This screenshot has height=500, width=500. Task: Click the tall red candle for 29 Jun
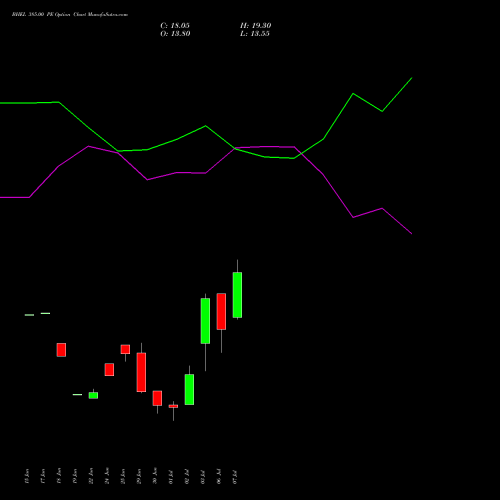click(141, 372)
